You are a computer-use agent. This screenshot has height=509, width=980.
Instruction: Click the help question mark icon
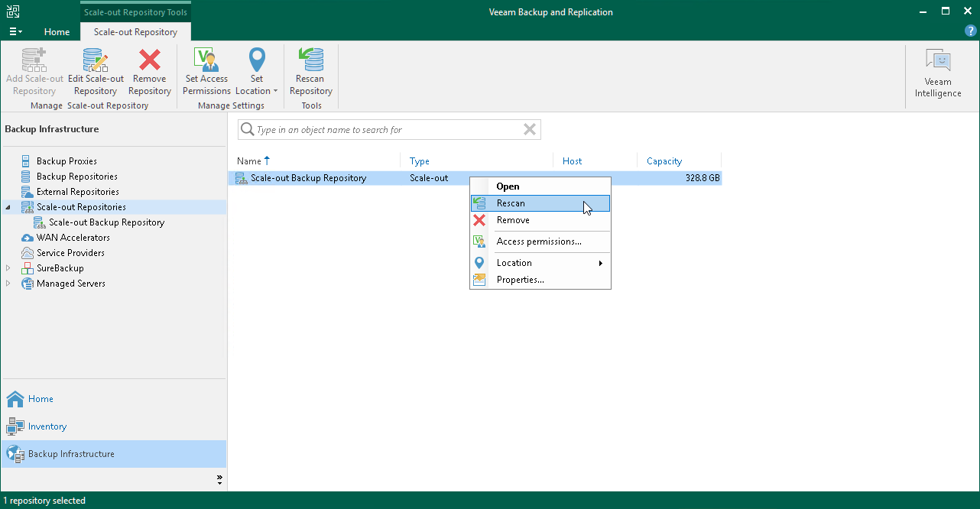point(970,31)
